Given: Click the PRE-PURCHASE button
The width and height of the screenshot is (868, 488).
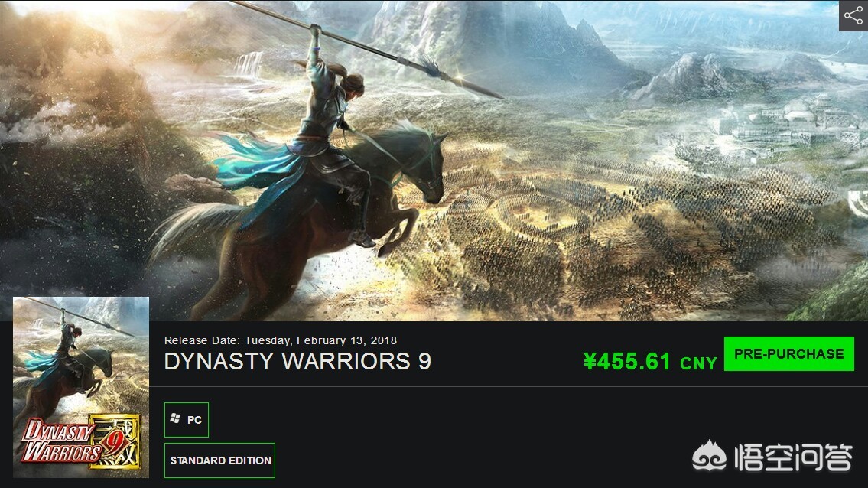Looking at the screenshot, I should point(788,353).
